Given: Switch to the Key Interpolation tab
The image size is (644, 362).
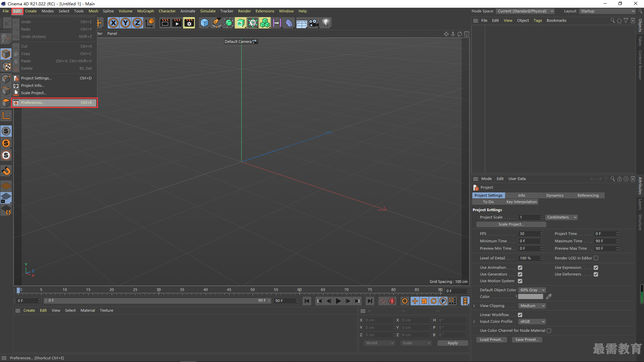Looking at the screenshot, I should [x=522, y=202].
